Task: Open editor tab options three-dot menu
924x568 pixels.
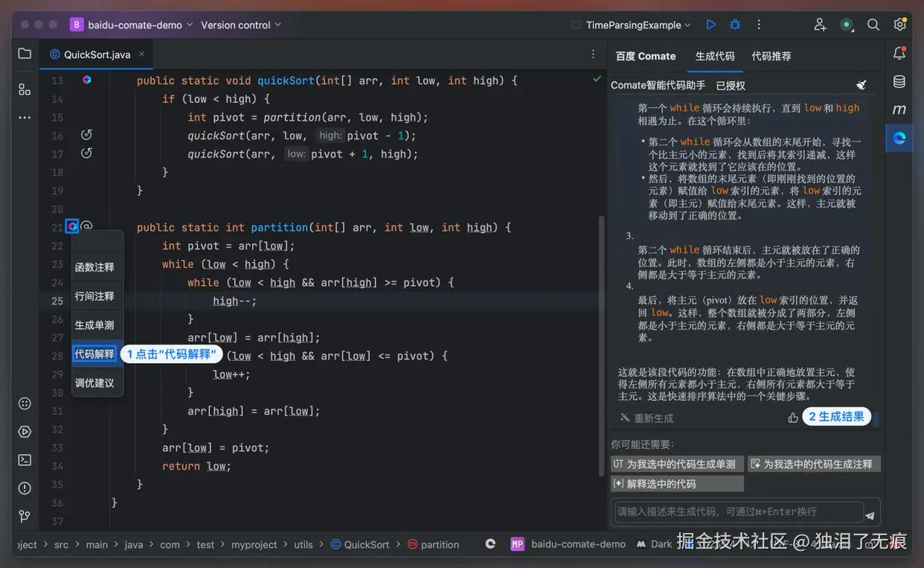Action: 593,54
